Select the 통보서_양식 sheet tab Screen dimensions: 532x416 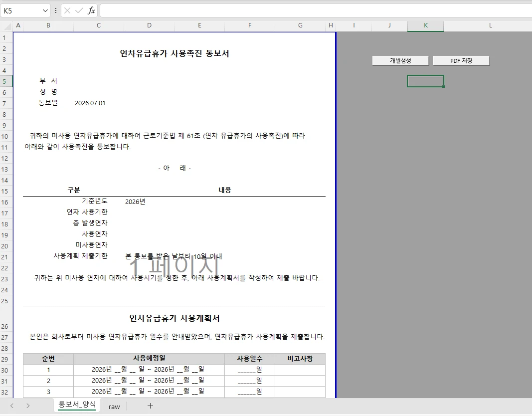pyautogui.click(x=77, y=405)
